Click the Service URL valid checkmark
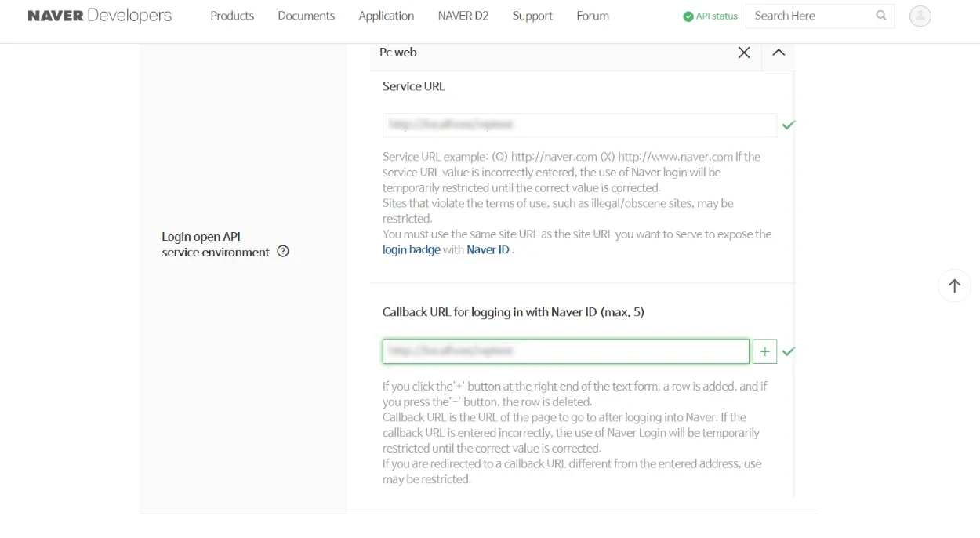The width and height of the screenshot is (980, 538). click(x=789, y=125)
